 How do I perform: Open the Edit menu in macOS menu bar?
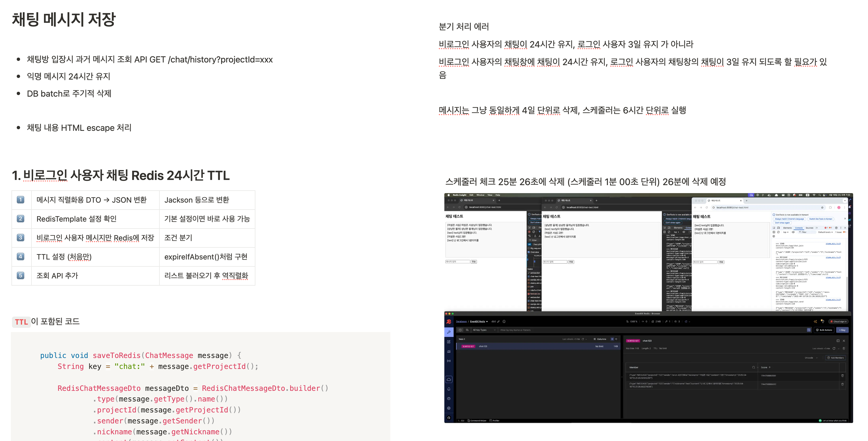(x=471, y=195)
